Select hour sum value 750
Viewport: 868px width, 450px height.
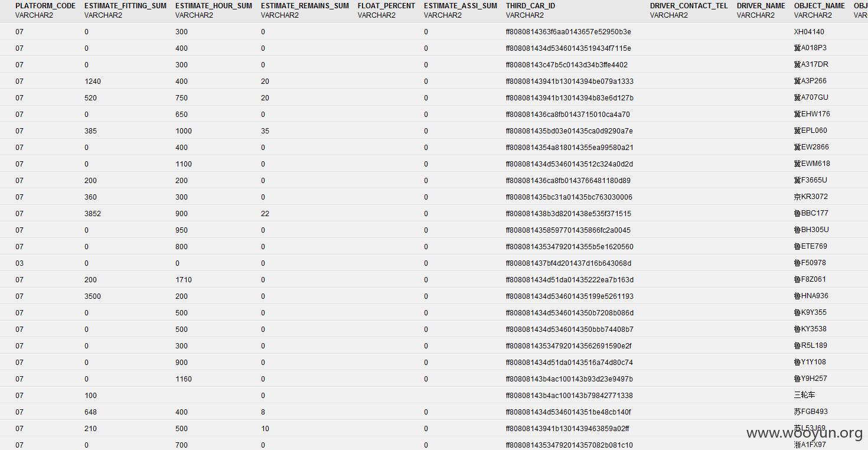[x=182, y=98]
